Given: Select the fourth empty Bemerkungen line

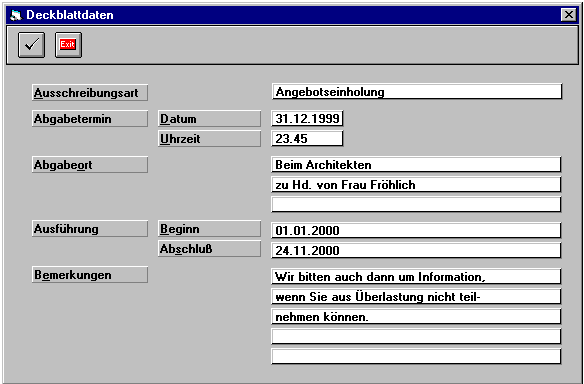Looking at the screenshot, I should click(x=416, y=337).
